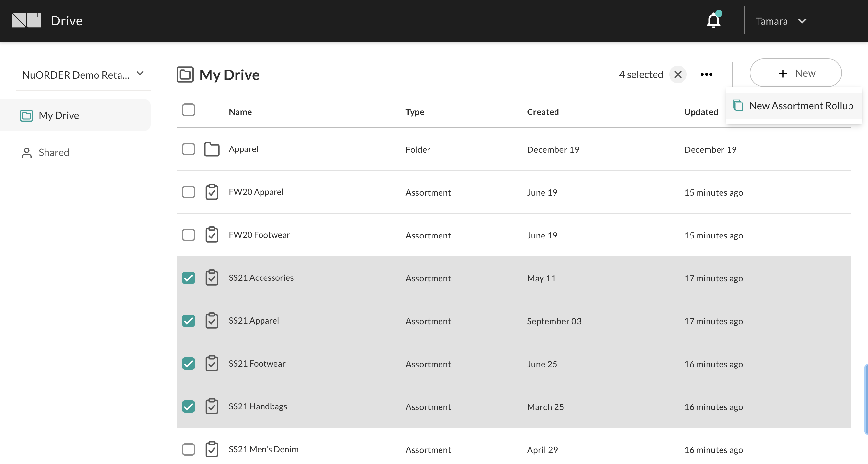The image size is (868, 464).
Task: Open the SS21 Accessories assortment name
Action: [x=261, y=278]
